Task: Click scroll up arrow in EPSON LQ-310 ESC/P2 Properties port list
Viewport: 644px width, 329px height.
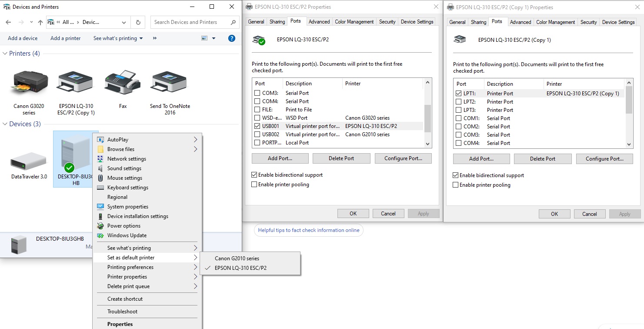Action: pos(427,82)
